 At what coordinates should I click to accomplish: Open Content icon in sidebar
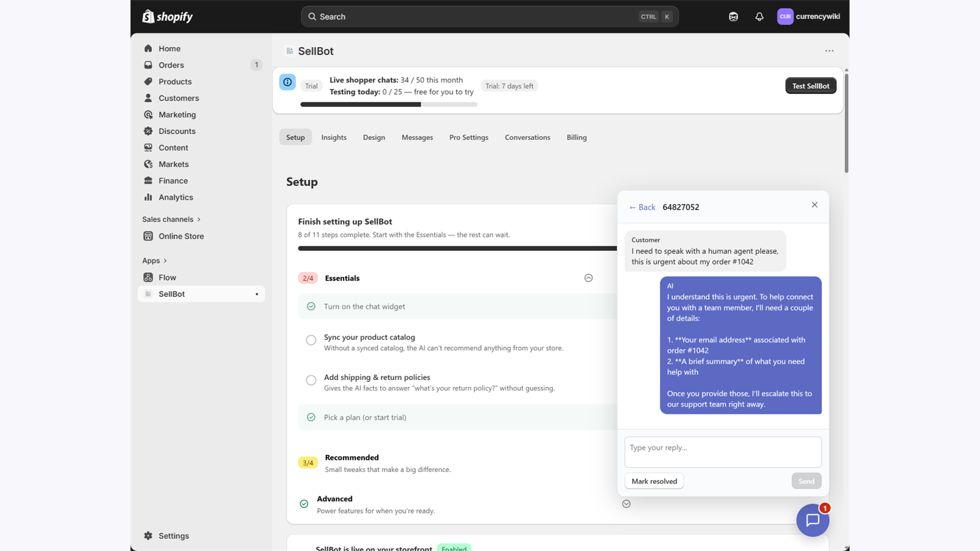click(x=148, y=148)
